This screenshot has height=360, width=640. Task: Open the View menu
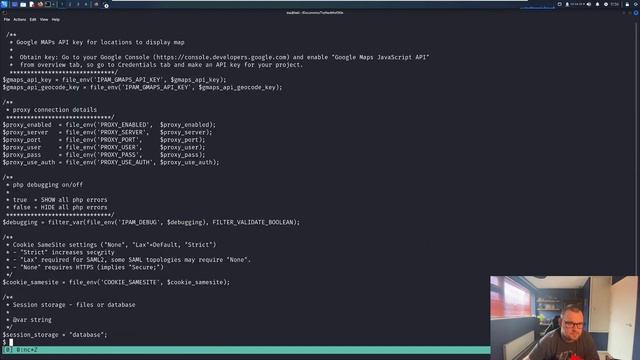click(44, 19)
